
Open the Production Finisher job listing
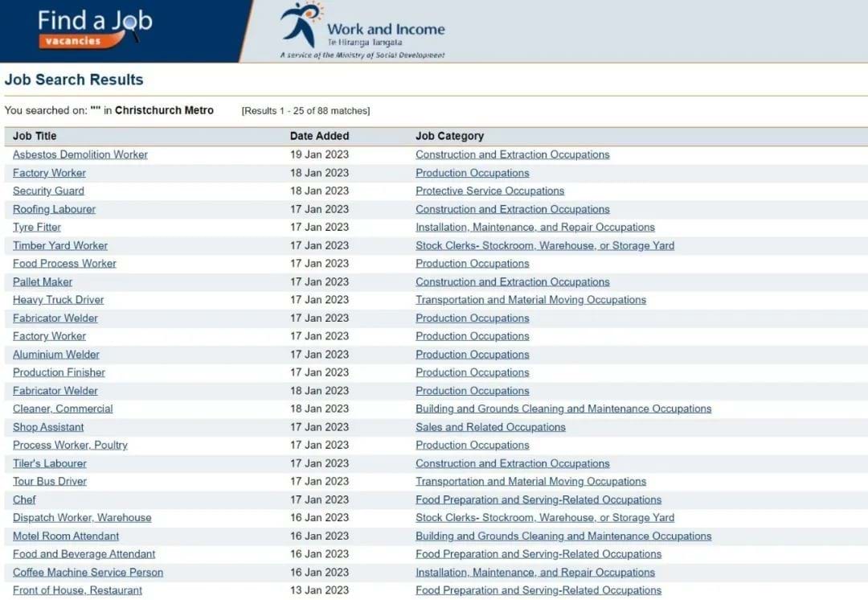59,372
